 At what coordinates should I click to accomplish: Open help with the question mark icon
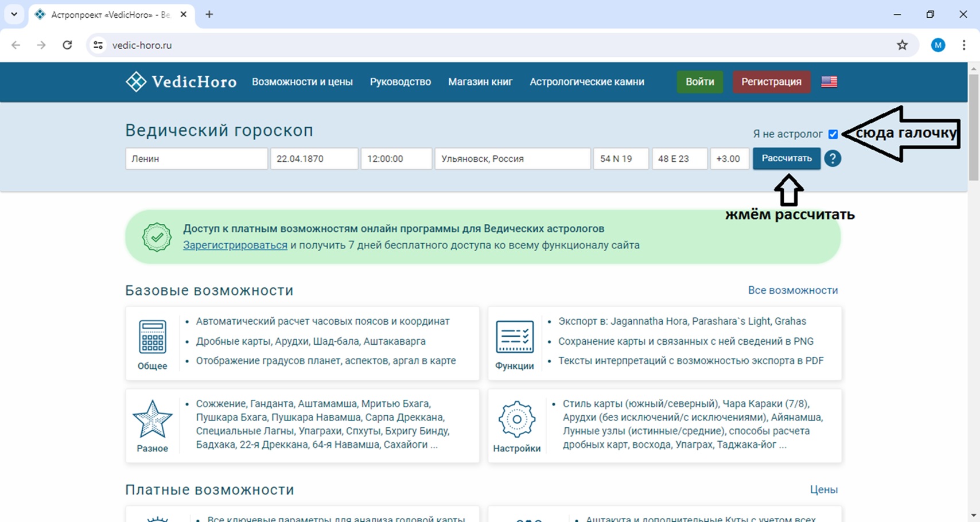coord(832,158)
